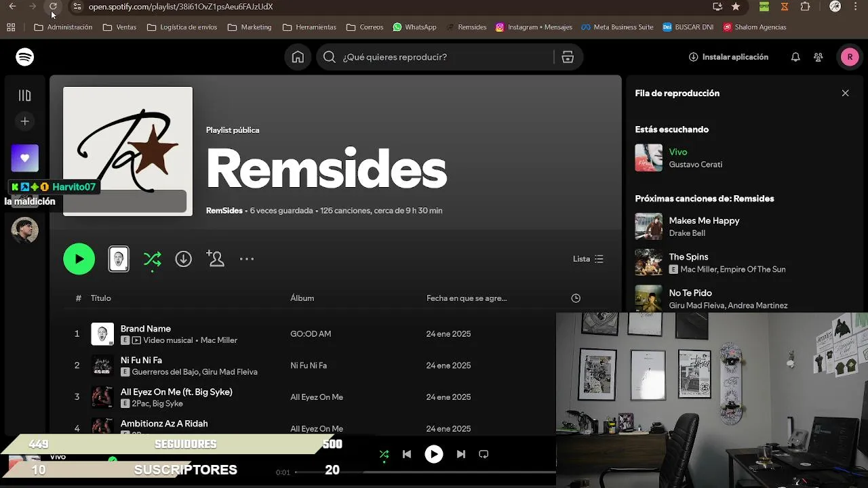Screen dimensions: 868x488
Task: Reload the page with browser refresh icon
Action: point(53,7)
